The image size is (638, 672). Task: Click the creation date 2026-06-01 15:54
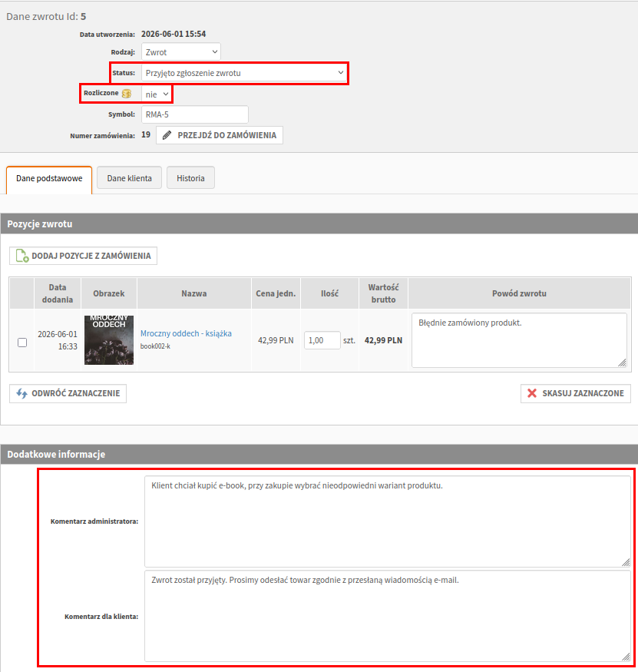tap(174, 34)
